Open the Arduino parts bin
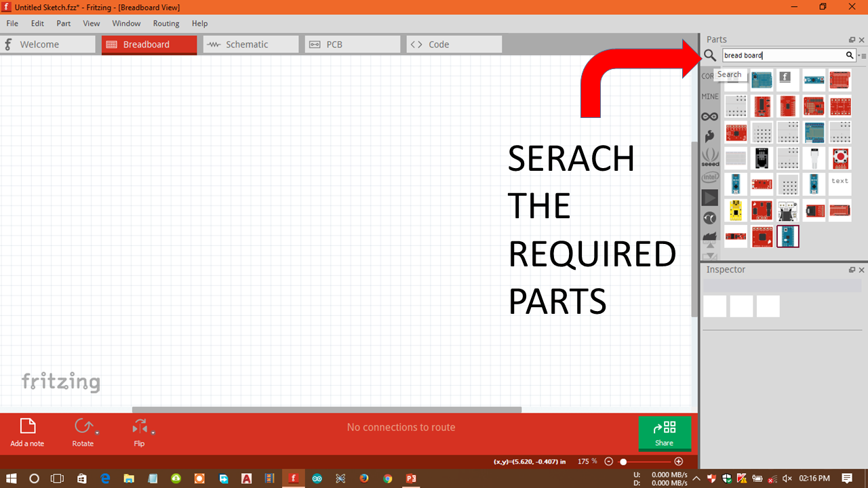The image size is (868, 488). [709, 117]
